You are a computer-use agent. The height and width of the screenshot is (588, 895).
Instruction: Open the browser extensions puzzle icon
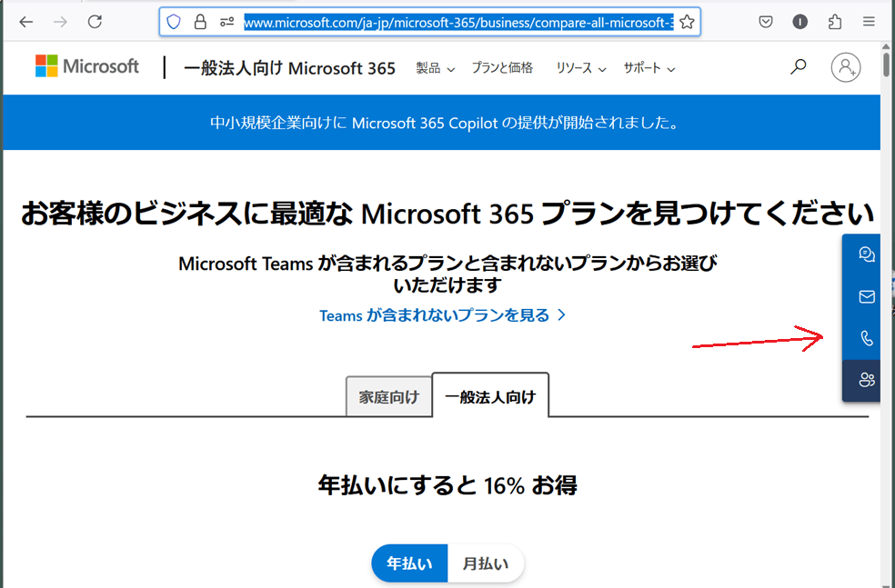(x=833, y=21)
